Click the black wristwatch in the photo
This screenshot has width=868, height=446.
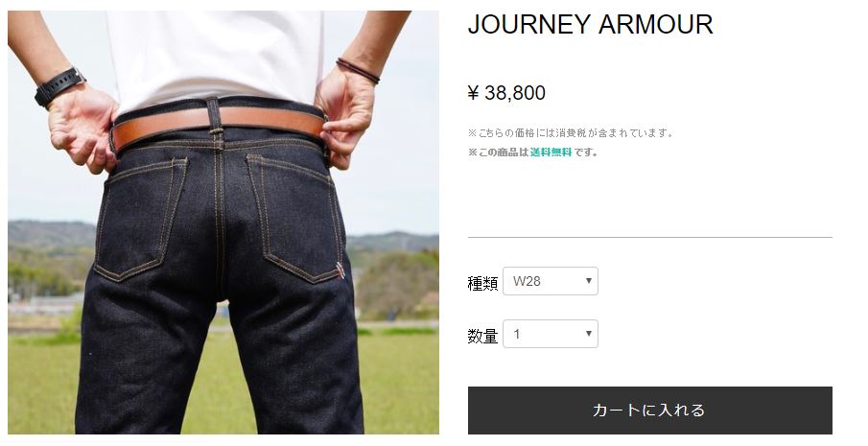[x=59, y=85]
